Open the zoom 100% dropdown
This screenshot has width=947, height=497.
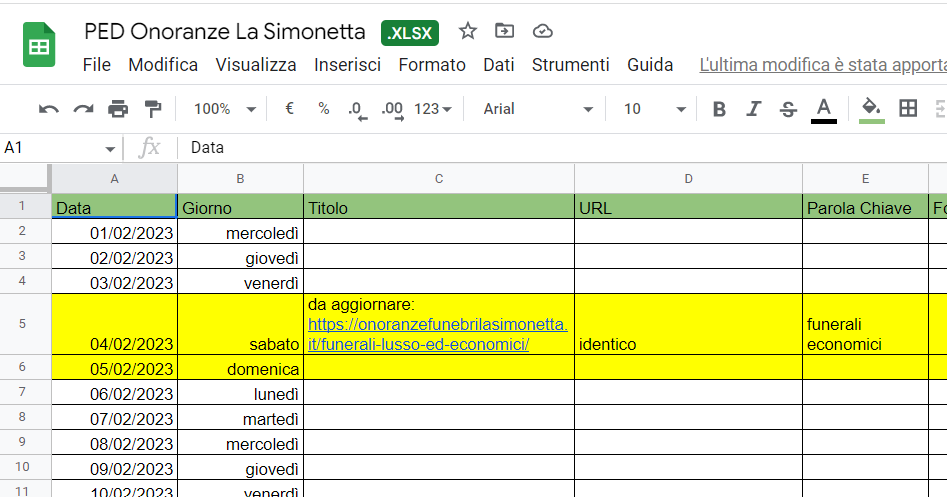pyautogui.click(x=225, y=109)
